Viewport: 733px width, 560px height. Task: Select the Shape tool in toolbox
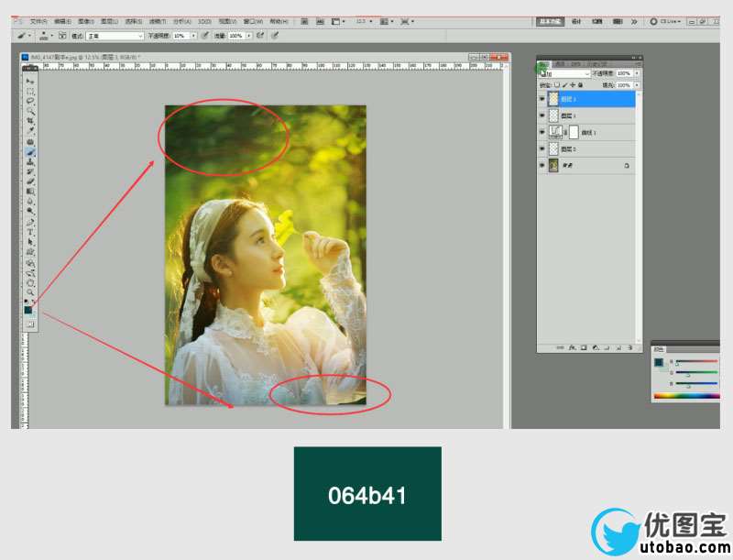pos(30,252)
